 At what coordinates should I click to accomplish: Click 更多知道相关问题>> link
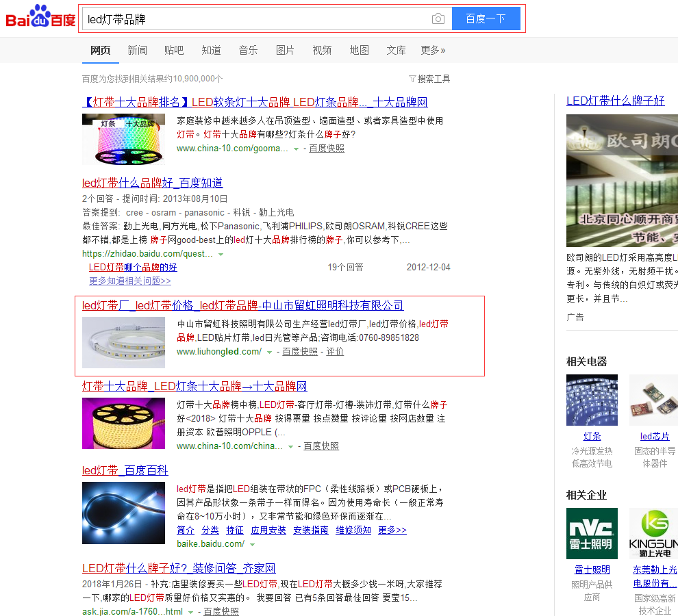[x=130, y=281]
